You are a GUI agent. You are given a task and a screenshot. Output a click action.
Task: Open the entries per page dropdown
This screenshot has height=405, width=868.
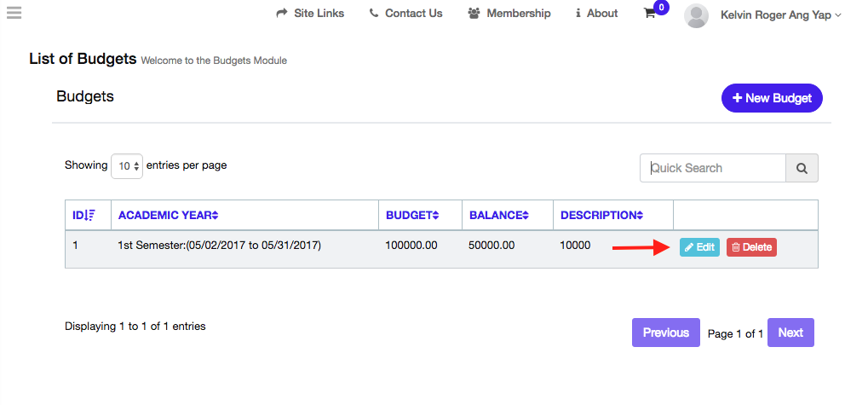click(127, 166)
